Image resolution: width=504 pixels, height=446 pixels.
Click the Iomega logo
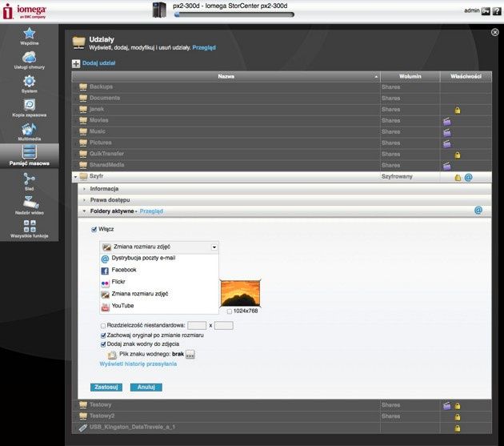pos(25,11)
